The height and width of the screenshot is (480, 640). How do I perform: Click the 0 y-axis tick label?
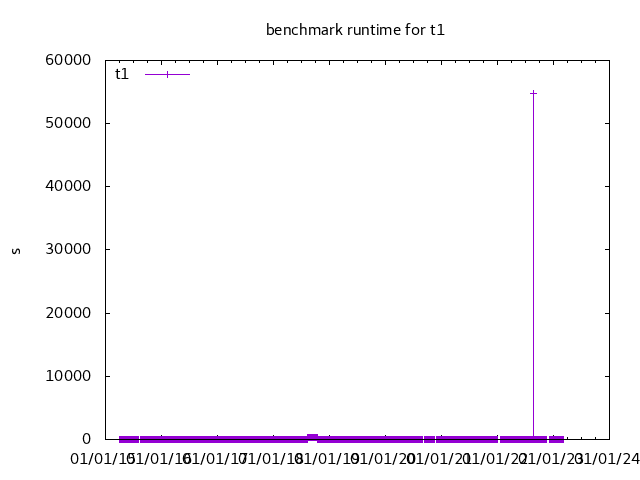point(87,439)
